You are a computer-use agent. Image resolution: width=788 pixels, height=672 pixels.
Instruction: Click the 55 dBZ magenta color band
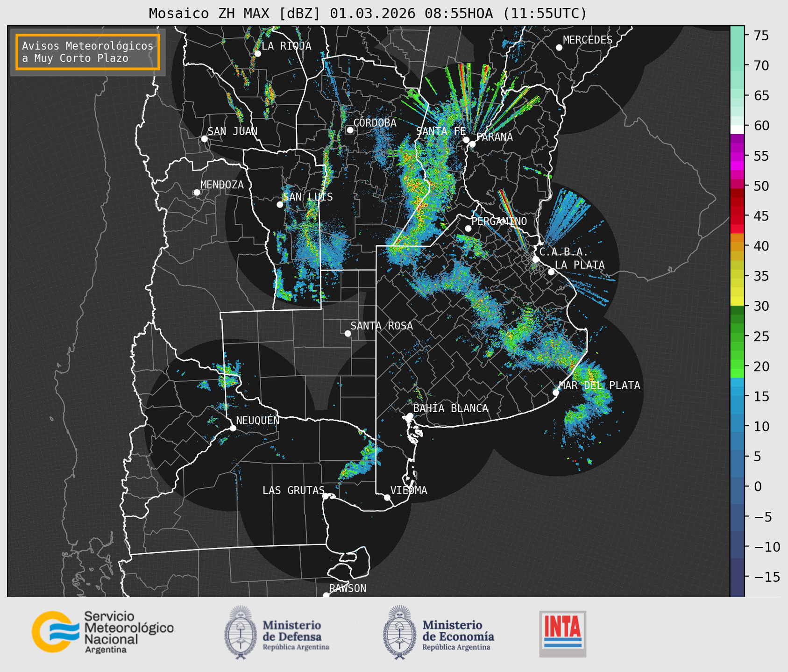pos(737,156)
